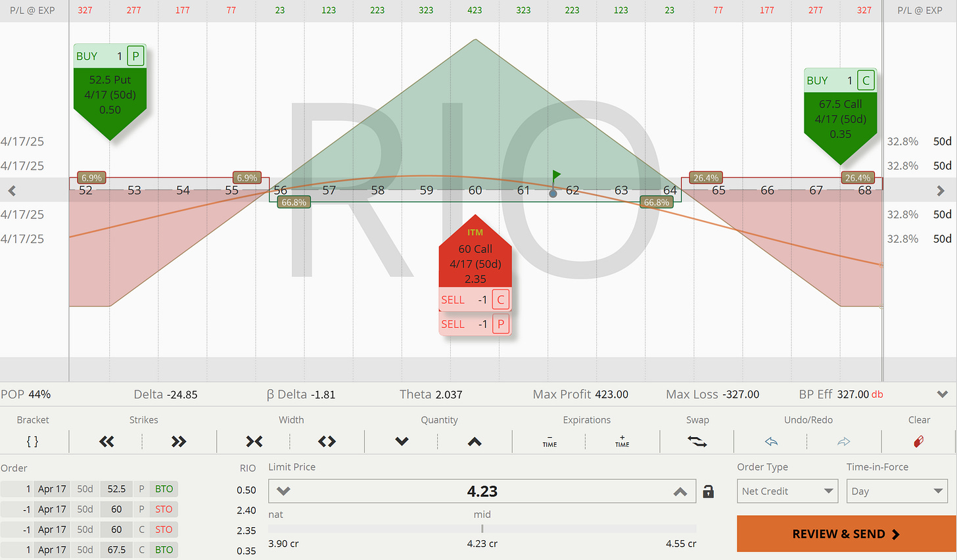Widen the width with outward arrows icon
The image size is (957, 560).
[327, 442]
